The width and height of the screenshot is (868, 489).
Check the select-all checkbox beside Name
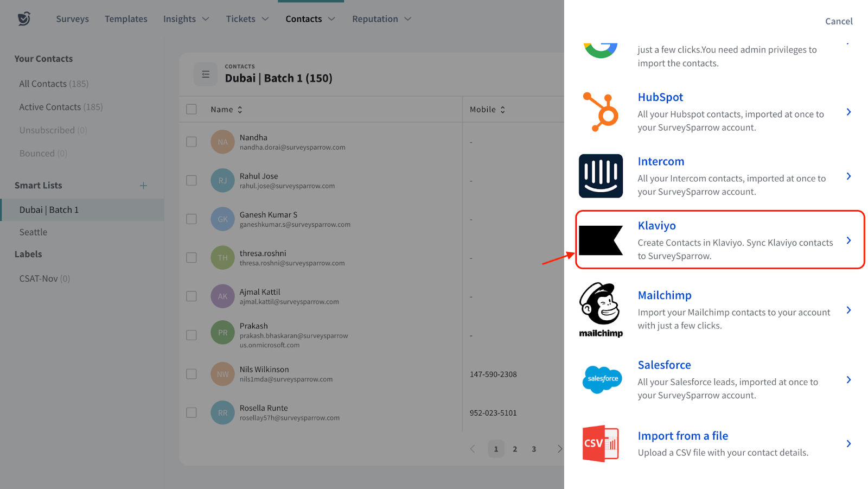(x=192, y=109)
